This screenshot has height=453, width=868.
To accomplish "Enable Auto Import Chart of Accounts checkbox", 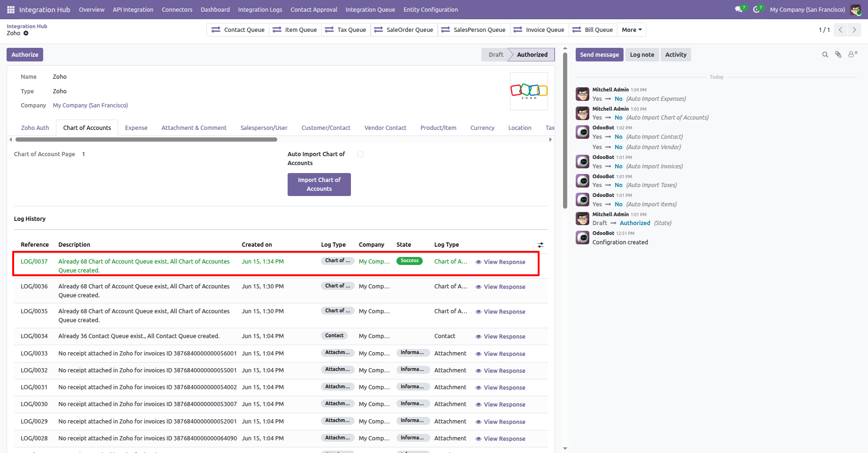I will click(x=360, y=154).
